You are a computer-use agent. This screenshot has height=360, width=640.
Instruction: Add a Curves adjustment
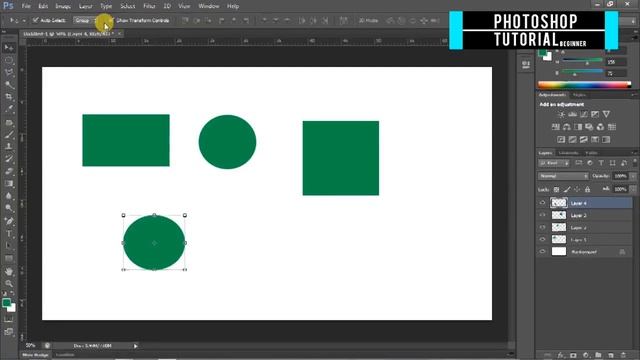(x=584, y=114)
